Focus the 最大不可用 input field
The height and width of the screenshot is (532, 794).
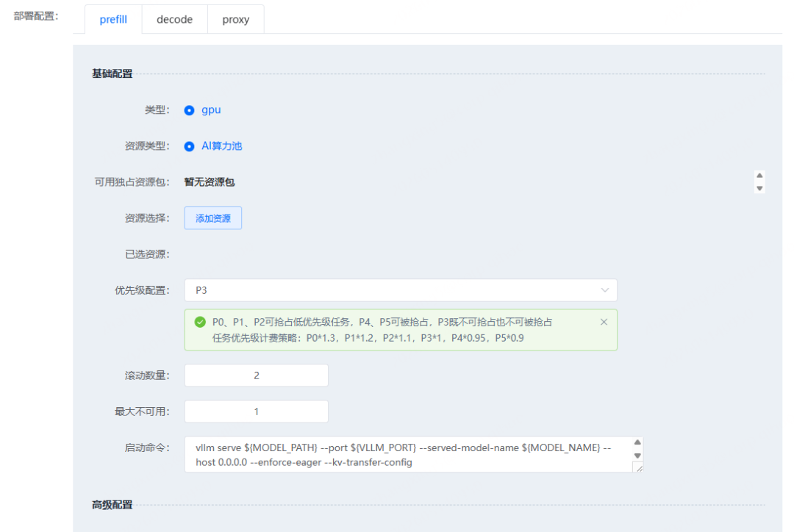257,411
